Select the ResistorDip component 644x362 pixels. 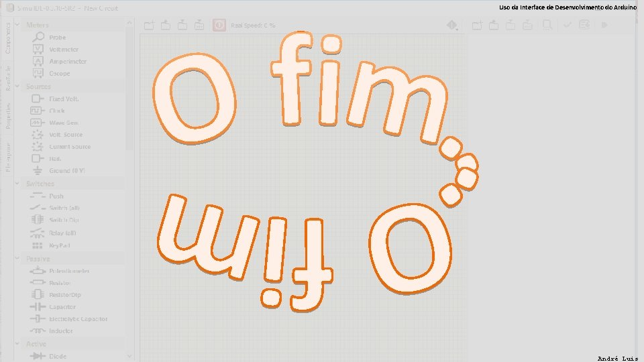[x=64, y=295]
